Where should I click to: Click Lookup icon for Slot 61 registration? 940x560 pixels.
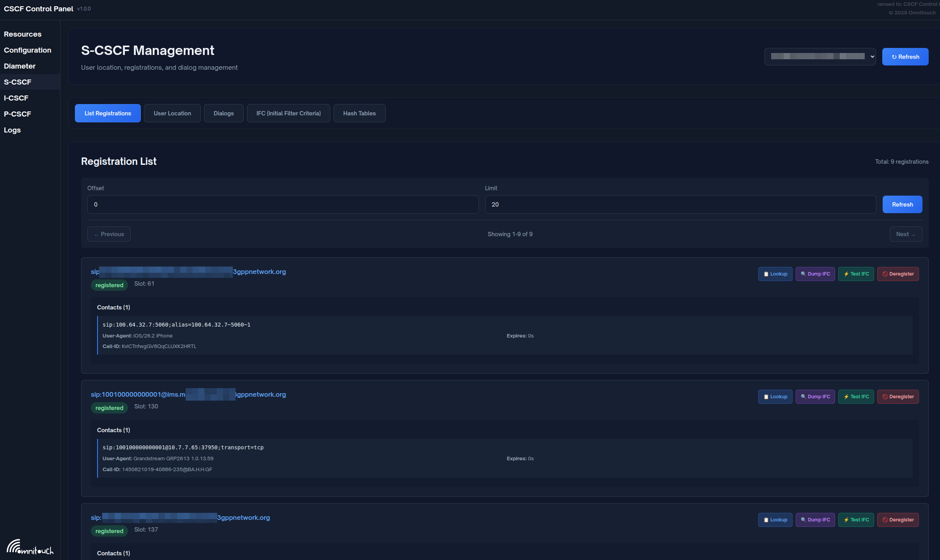(775, 274)
